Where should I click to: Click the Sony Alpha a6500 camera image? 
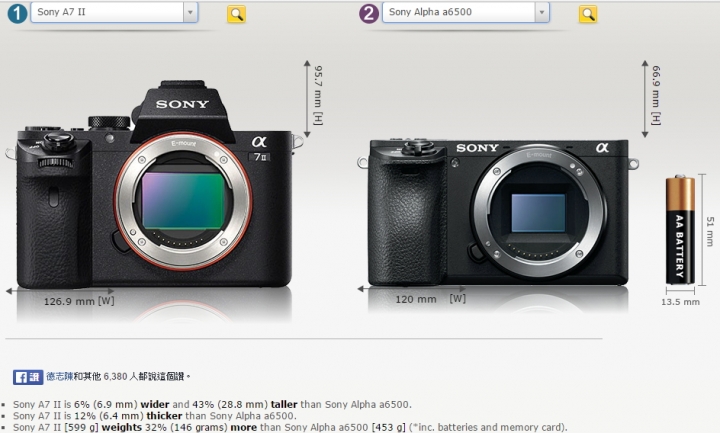click(x=498, y=211)
